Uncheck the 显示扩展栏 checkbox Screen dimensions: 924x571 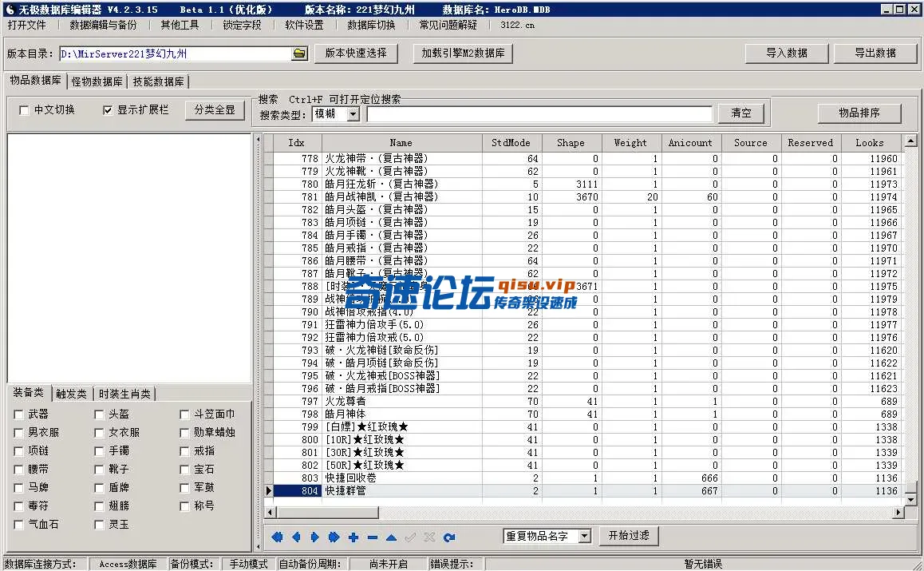(107, 110)
